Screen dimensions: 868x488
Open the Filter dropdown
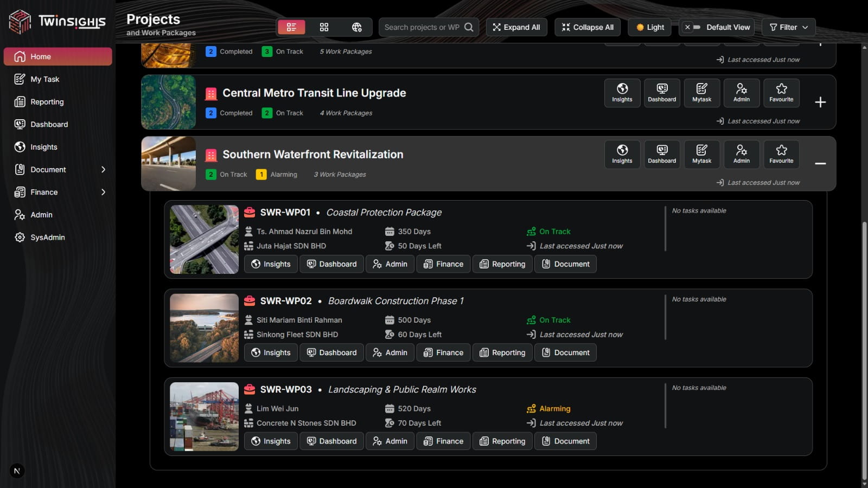[788, 27]
